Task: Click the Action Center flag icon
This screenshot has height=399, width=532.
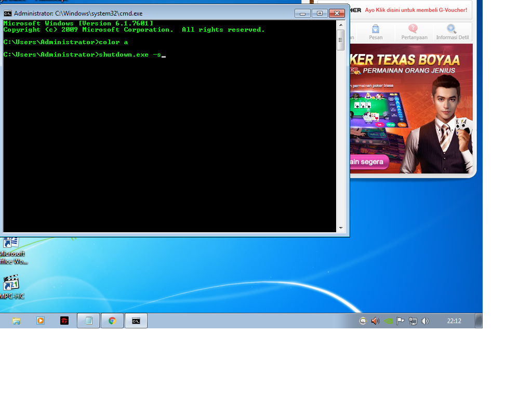Action: 400,321
